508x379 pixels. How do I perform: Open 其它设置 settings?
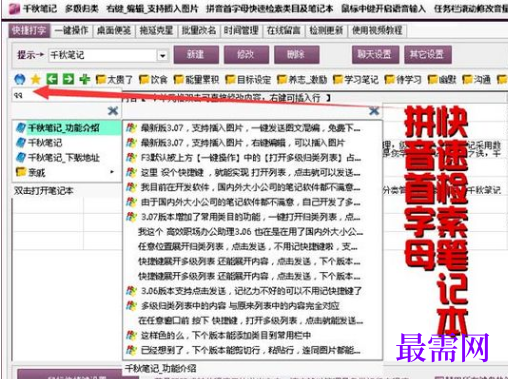[x=428, y=55]
